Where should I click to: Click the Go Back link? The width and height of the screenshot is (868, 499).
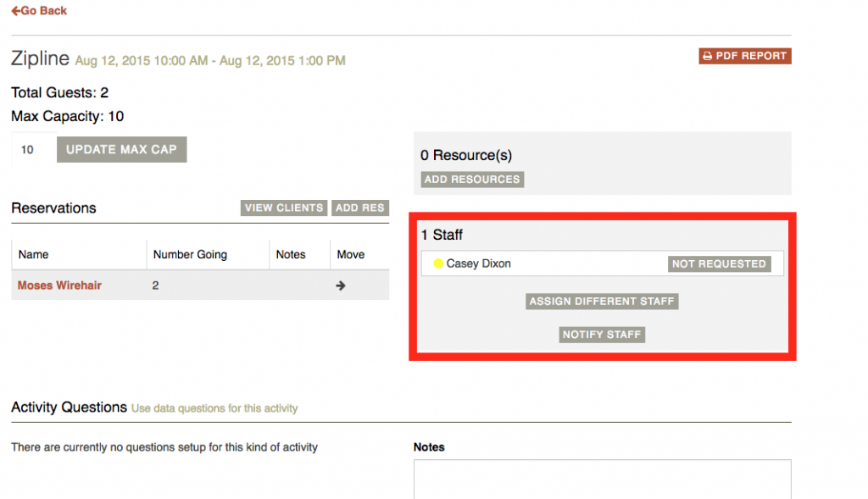pyautogui.click(x=39, y=10)
